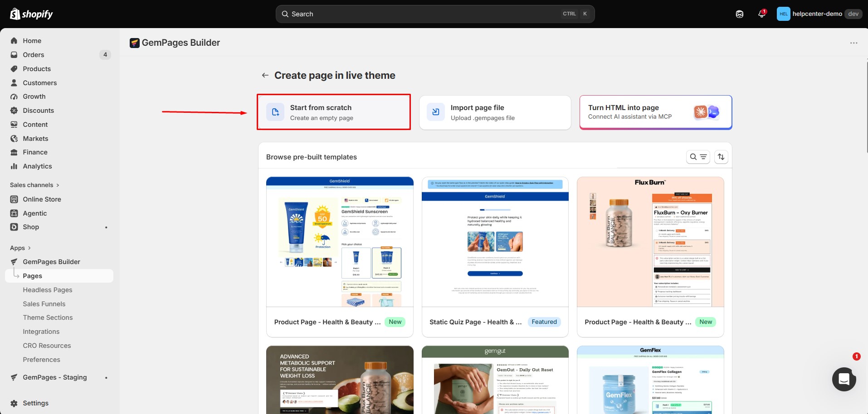This screenshot has height=414, width=868.
Task: Open the Content icon
Action: [14, 125]
